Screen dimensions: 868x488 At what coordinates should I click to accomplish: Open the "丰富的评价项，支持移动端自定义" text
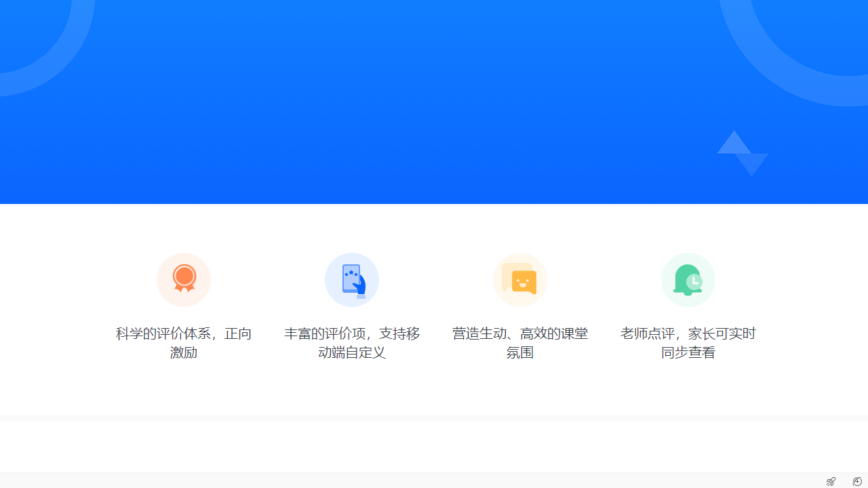(x=351, y=343)
